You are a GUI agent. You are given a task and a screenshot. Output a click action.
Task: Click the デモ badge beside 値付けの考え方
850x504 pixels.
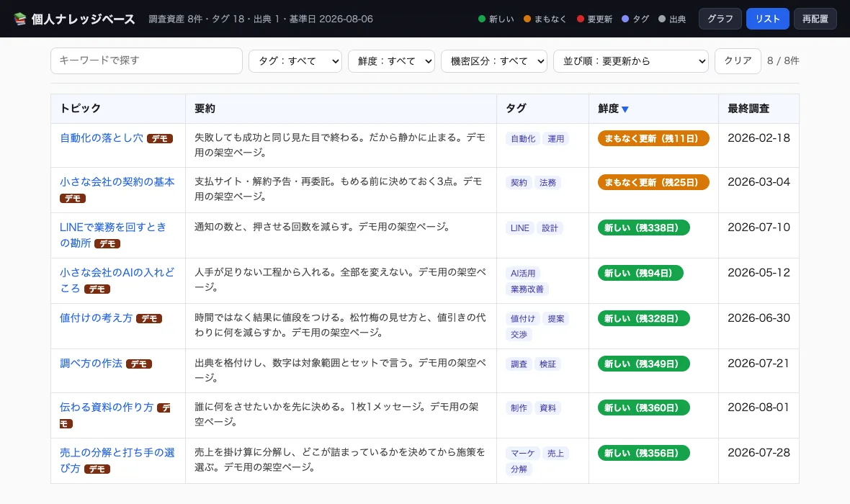pyautogui.click(x=149, y=319)
